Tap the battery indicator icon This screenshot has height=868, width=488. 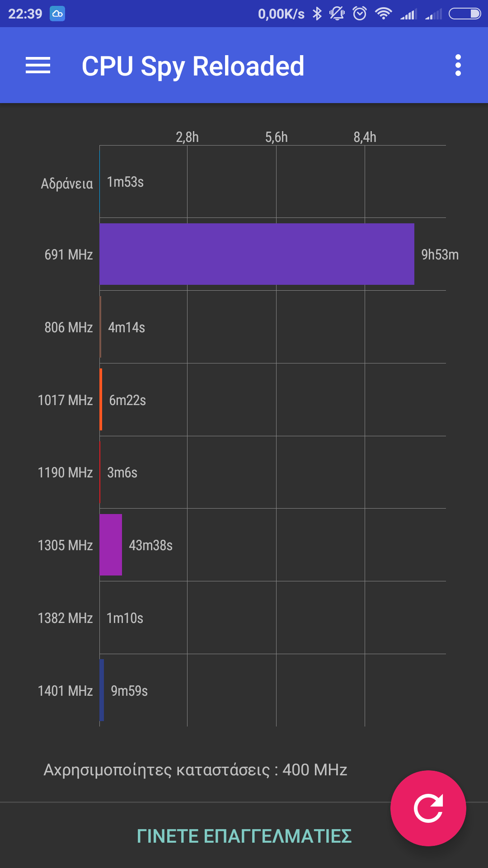(465, 14)
